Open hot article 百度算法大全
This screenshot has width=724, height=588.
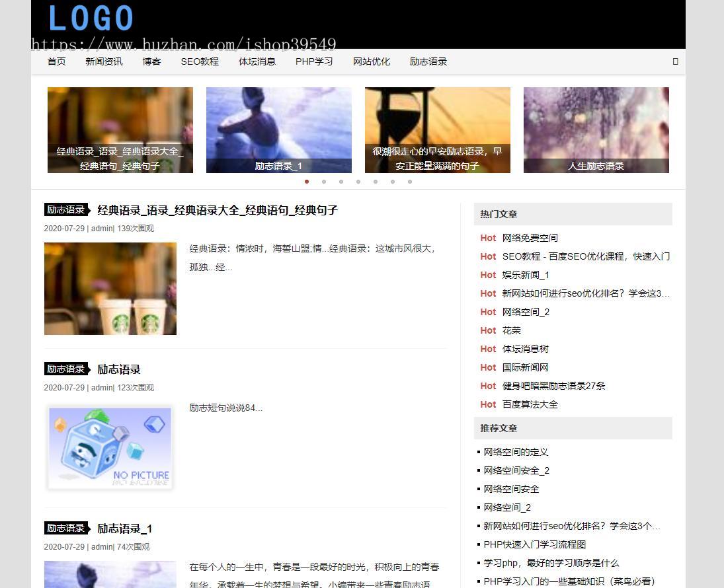click(530, 404)
